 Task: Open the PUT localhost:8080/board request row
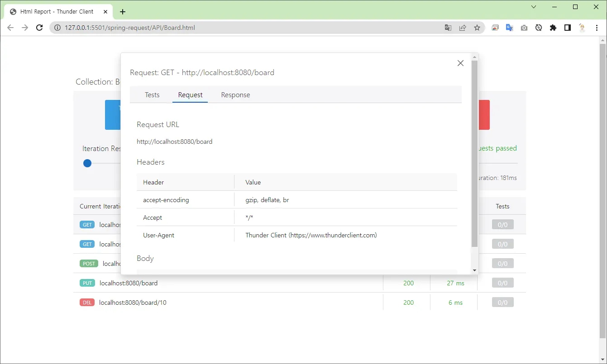click(299, 283)
